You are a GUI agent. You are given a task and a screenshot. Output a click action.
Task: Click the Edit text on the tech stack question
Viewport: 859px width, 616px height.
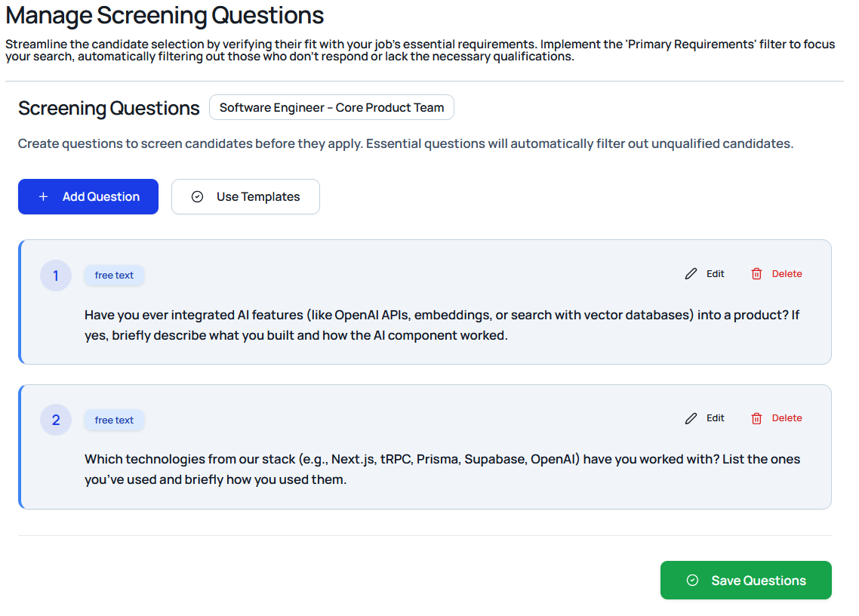[715, 418]
